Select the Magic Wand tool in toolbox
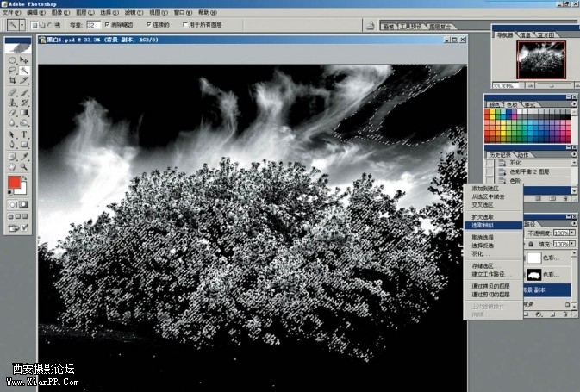 [25, 70]
